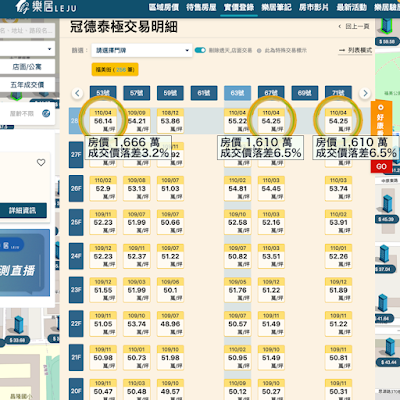Click the 24F price cell 52.37
Screen dimensions: 400x400
click(137, 256)
